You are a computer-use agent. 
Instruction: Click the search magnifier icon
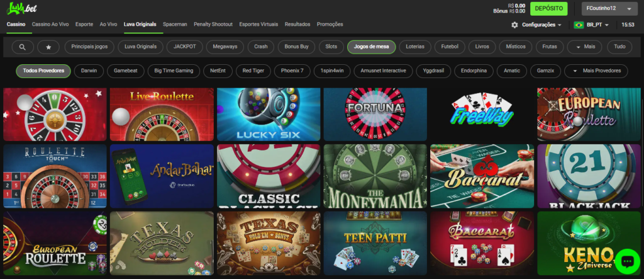coord(23,47)
